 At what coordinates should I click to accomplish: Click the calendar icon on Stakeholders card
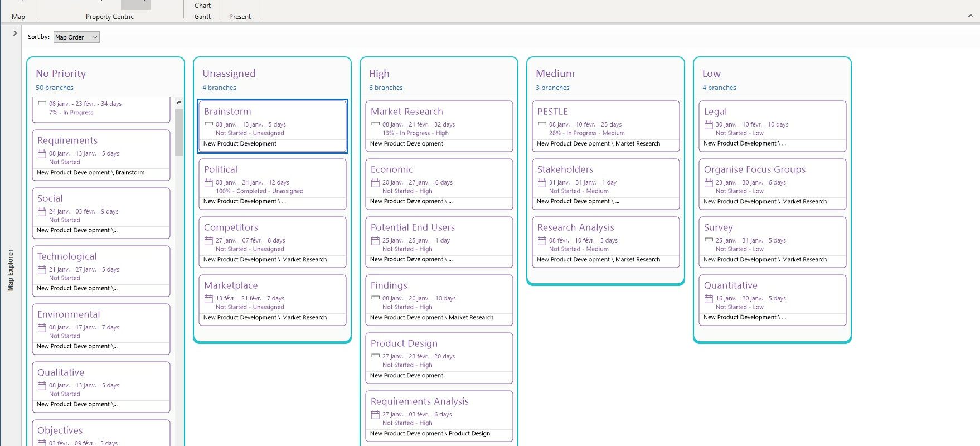coord(542,183)
